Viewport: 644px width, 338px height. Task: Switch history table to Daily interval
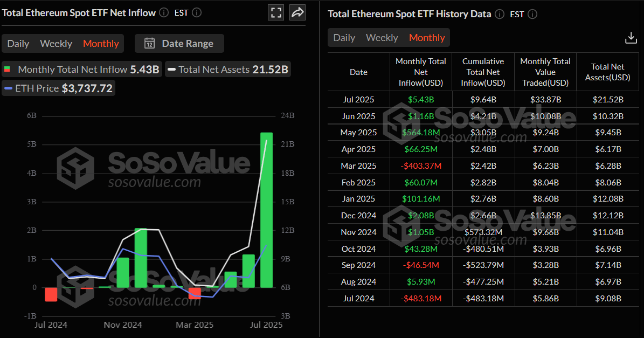pyautogui.click(x=344, y=38)
